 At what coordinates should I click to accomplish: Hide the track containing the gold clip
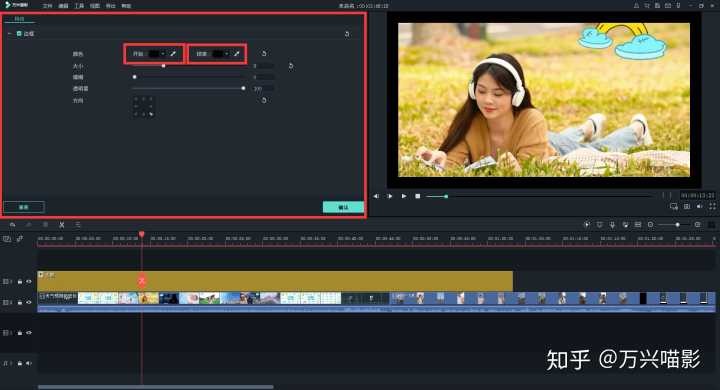[x=28, y=281]
